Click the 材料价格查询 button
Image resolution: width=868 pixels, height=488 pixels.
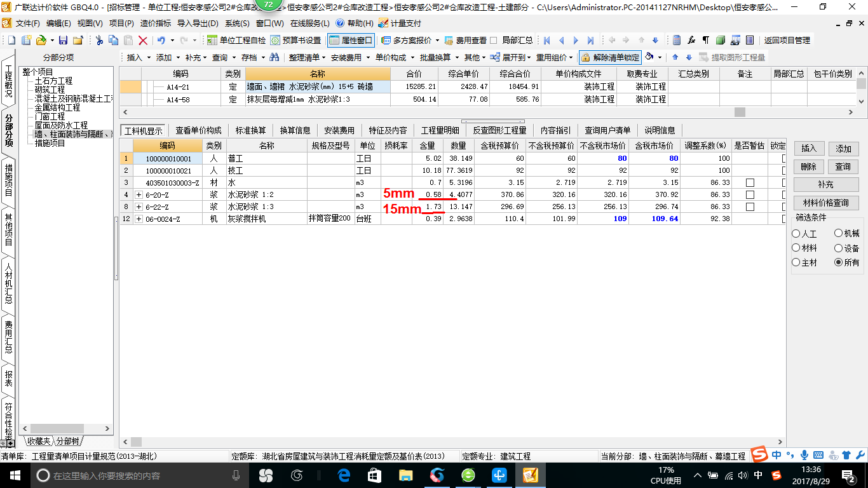point(825,203)
